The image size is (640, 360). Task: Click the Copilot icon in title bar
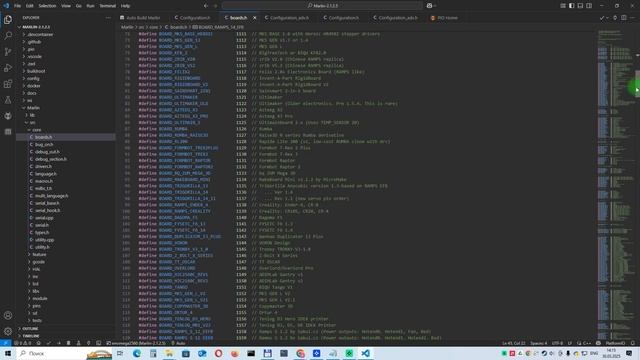(429, 6)
